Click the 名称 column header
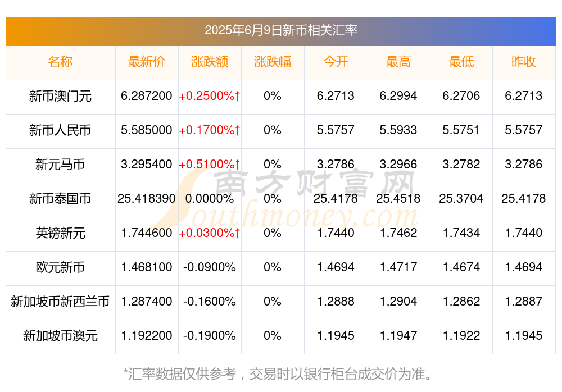Image resolution: width=562 pixels, height=392 pixels. [60, 62]
